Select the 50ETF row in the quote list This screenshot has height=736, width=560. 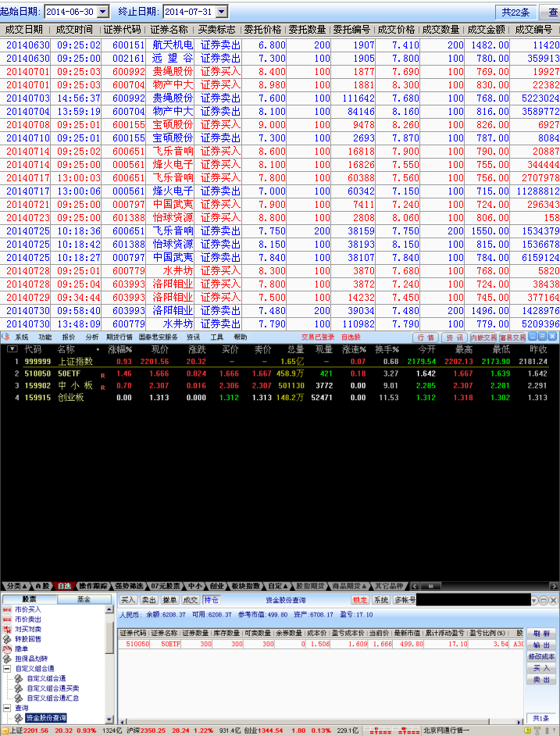[x=70, y=374]
